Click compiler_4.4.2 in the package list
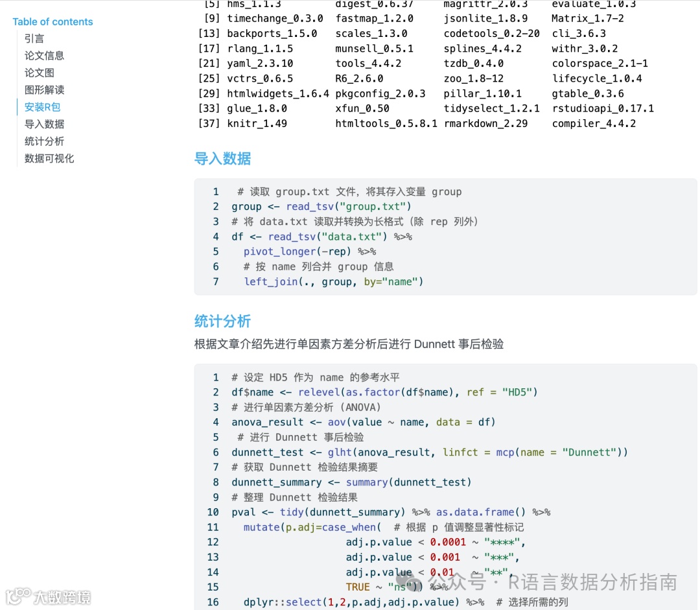This screenshot has width=700, height=610. [594, 123]
